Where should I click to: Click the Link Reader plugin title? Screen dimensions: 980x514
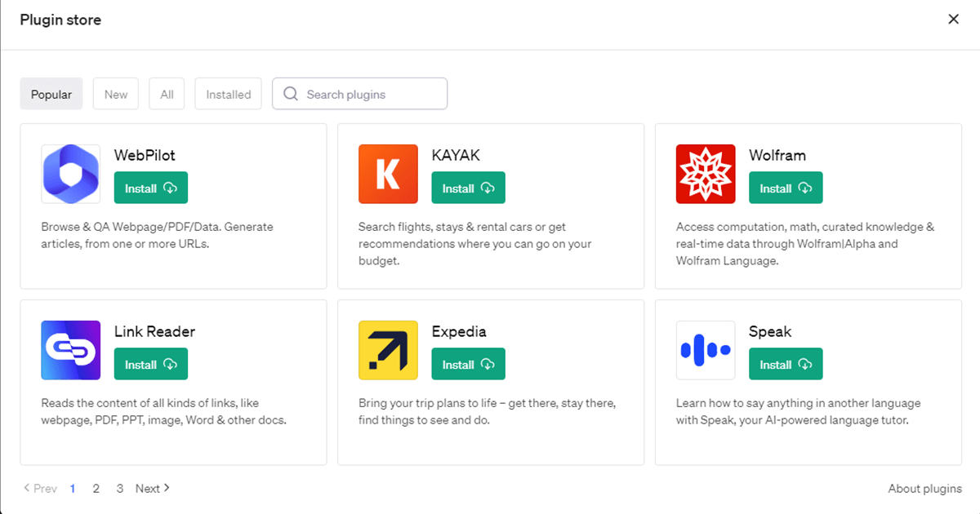(x=155, y=331)
